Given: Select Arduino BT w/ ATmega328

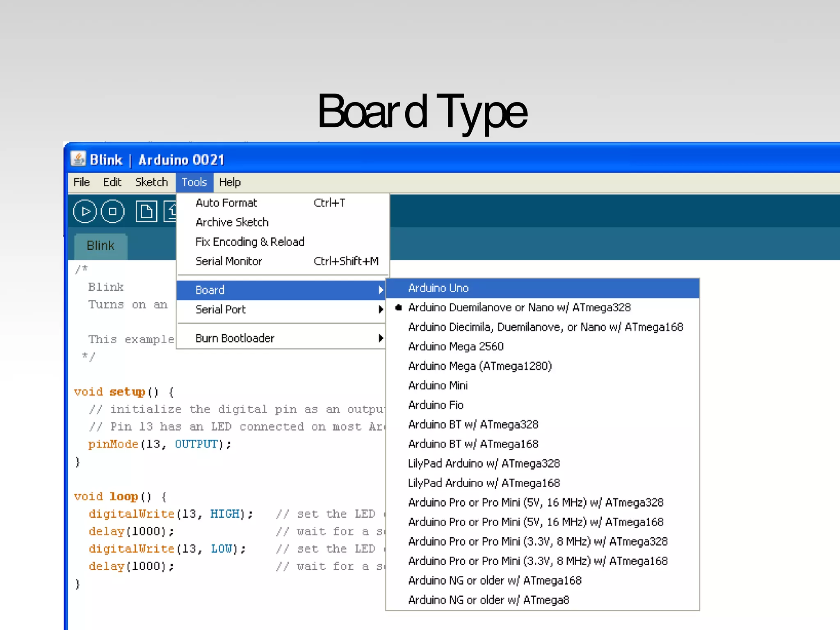Looking at the screenshot, I should [543, 425].
